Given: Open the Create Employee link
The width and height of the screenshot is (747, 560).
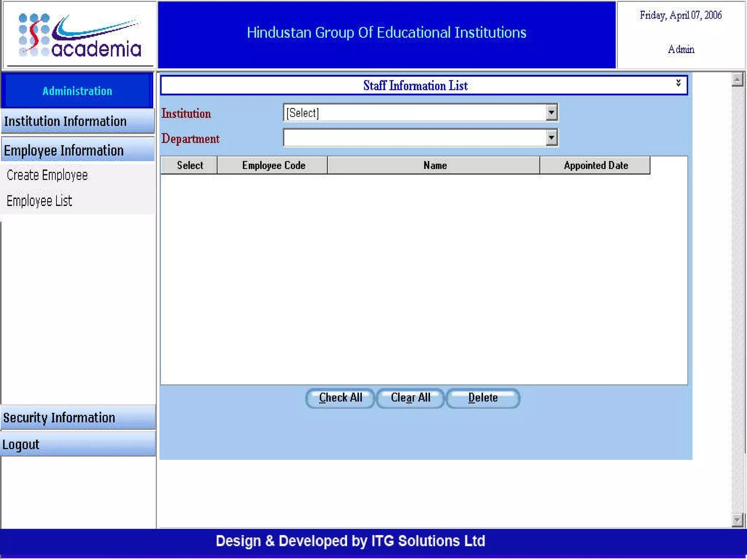Looking at the screenshot, I should [x=47, y=175].
